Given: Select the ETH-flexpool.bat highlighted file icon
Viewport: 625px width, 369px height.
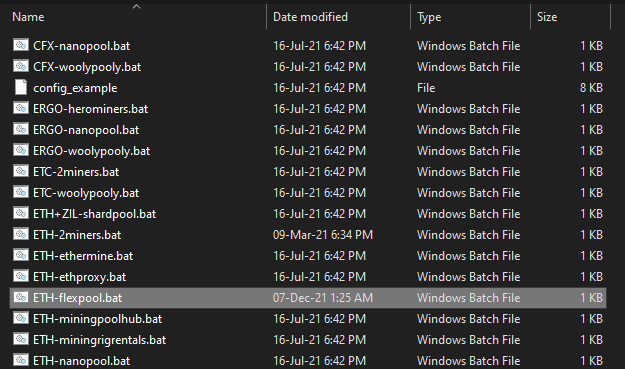Looking at the screenshot, I should click(21, 297).
